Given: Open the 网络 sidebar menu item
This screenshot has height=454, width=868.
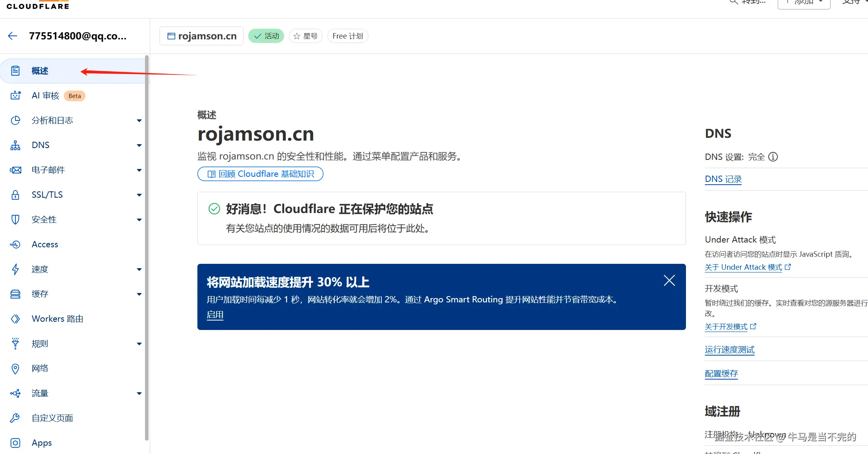Looking at the screenshot, I should pos(72,369).
